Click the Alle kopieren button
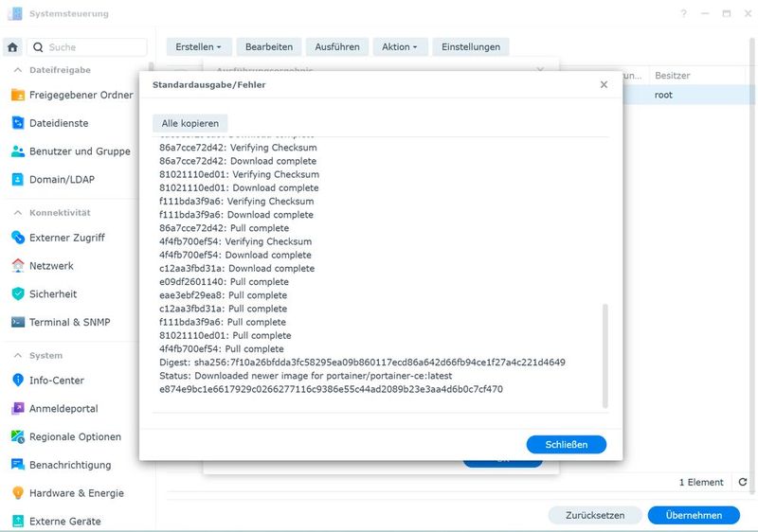This screenshot has width=758, height=532. tap(190, 124)
